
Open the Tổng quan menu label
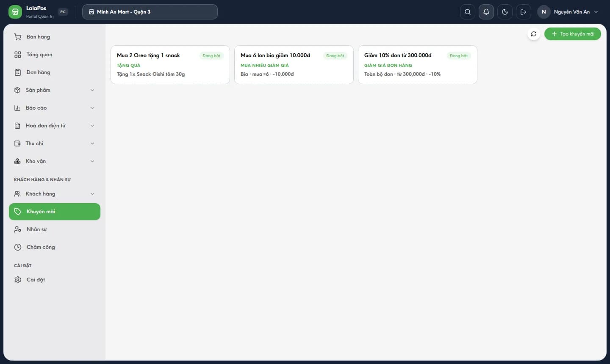click(39, 55)
